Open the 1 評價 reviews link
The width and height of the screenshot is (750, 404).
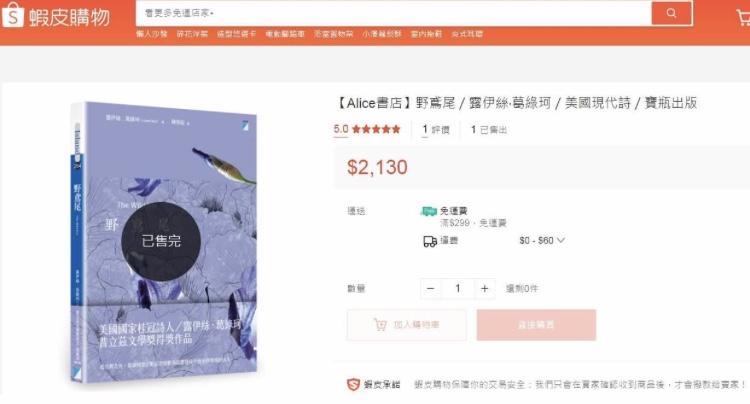coord(436,130)
